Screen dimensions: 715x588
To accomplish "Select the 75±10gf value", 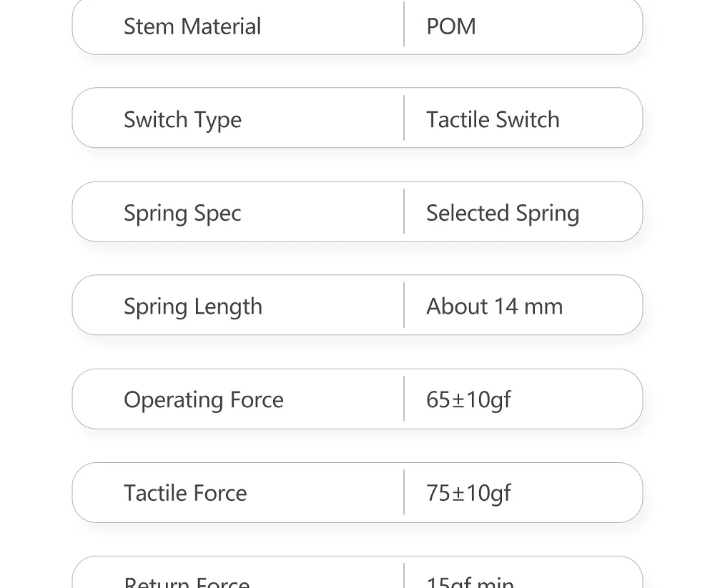I will tap(468, 494).
